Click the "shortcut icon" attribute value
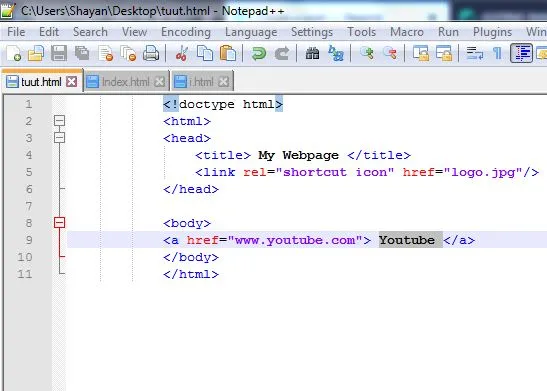 click(335, 172)
